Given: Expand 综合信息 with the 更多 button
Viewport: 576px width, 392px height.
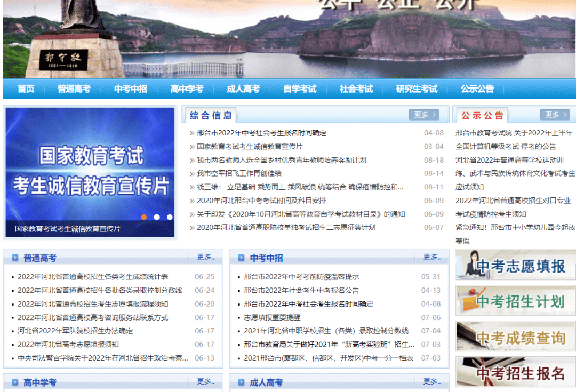Looking at the screenshot, I should coord(423,115).
